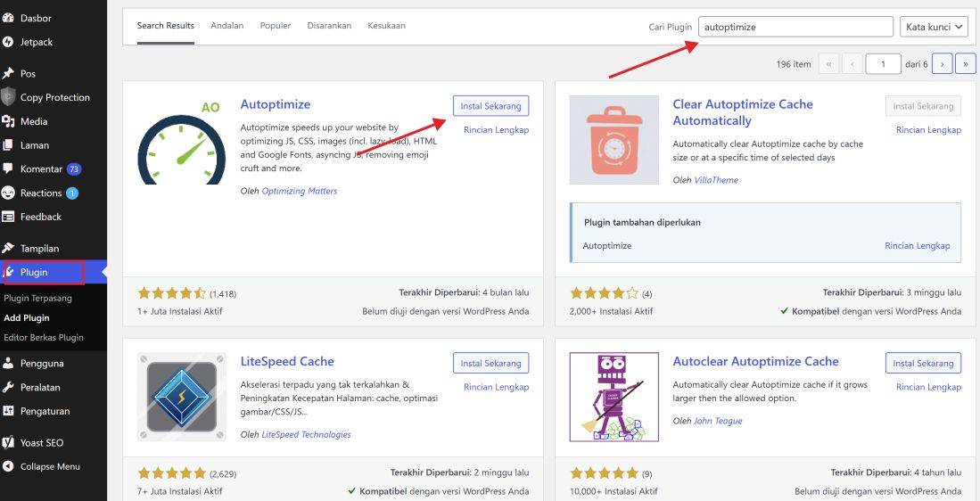Open Autoclear Autoptimize Cache title link
Screen dimensions: 980x501
point(755,361)
